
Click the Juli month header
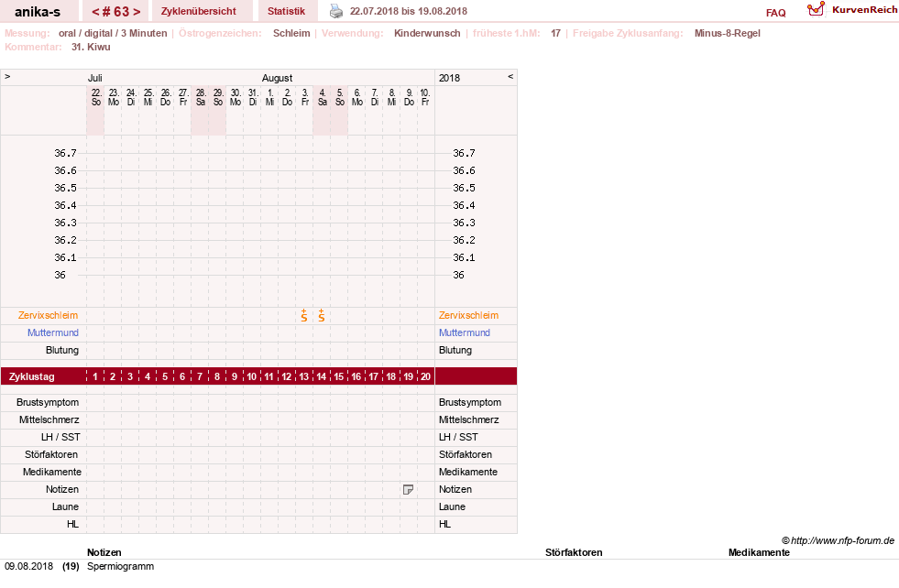[94, 78]
